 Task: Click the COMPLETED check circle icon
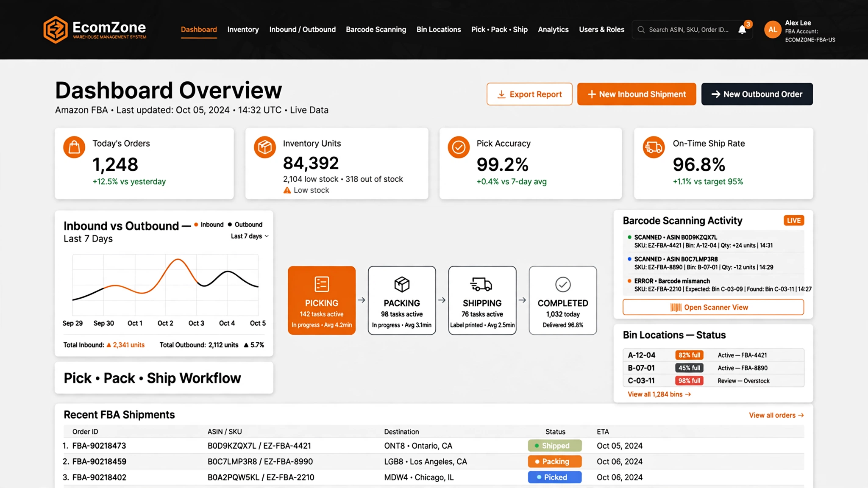tap(563, 284)
